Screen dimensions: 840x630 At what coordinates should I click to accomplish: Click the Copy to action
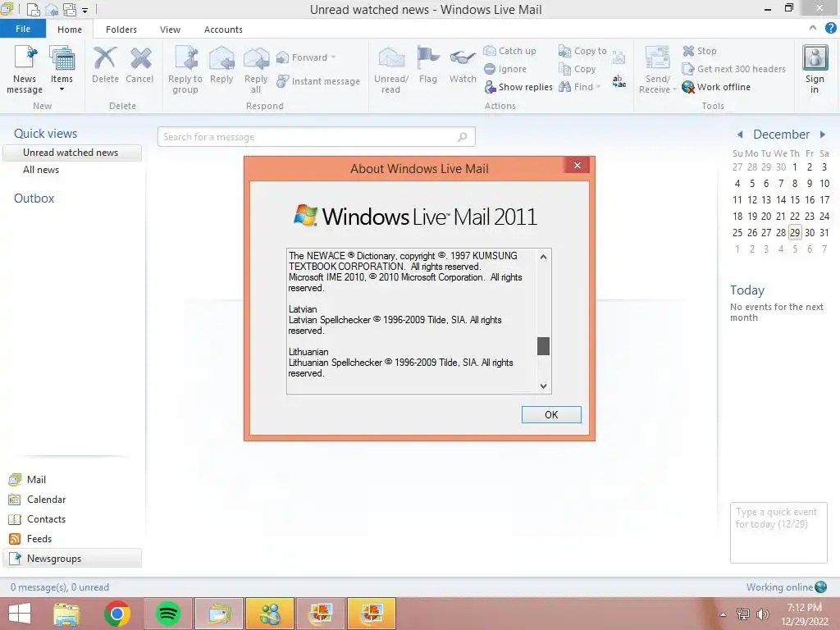[x=582, y=51]
